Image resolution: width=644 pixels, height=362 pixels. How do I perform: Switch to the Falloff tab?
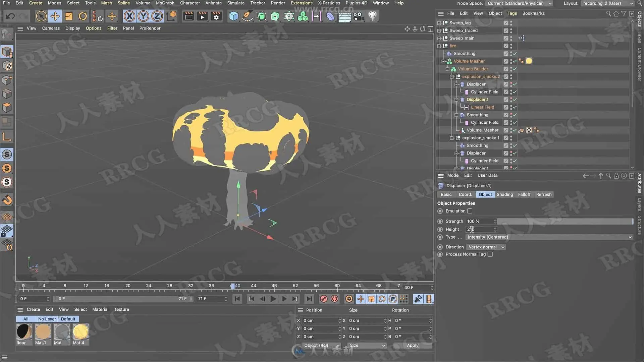tap(524, 194)
